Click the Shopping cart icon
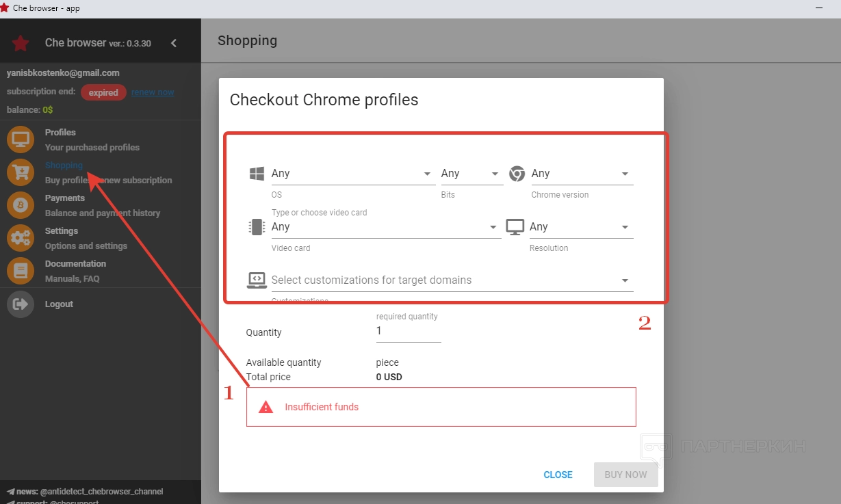 click(x=21, y=172)
